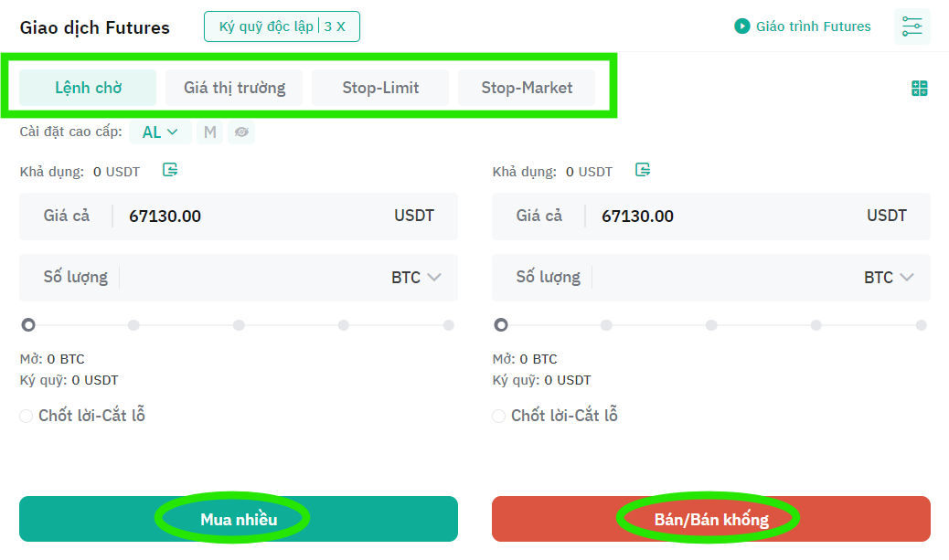Image resolution: width=949 pixels, height=560 pixels.
Task: Switch to the Giá thị trường tab
Action: point(234,88)
